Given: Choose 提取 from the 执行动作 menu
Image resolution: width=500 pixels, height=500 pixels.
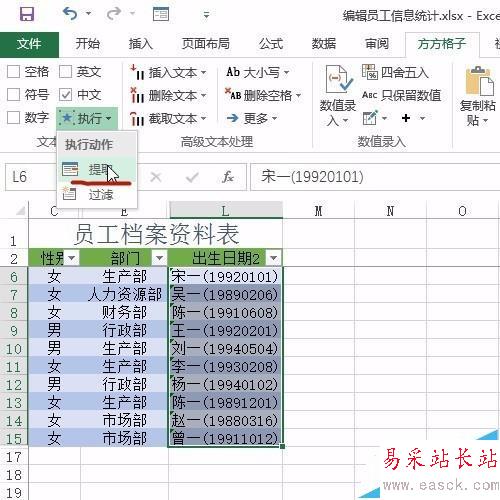Looking at the screenshot, I should tap(98, 170).
